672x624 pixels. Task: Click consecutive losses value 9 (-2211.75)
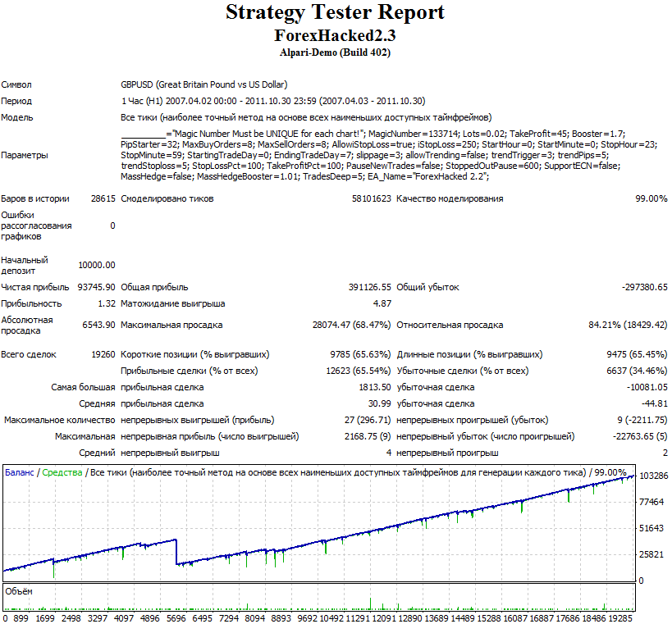pyautogui.click(x=642, y=420)
